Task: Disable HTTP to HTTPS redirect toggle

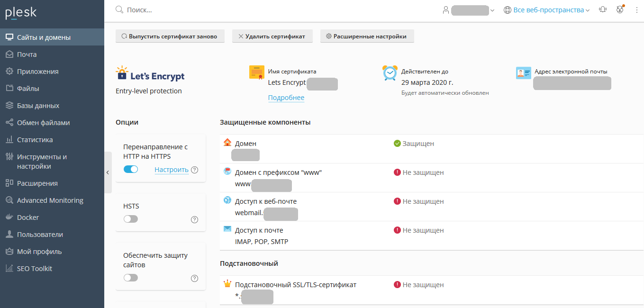Action: click(131, 169)
